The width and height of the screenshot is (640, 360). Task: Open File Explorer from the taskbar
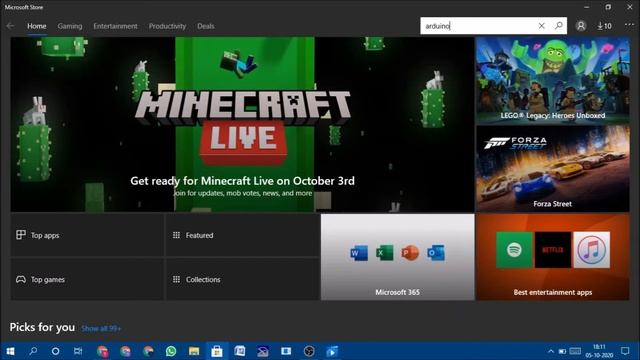tap(194, 351)
